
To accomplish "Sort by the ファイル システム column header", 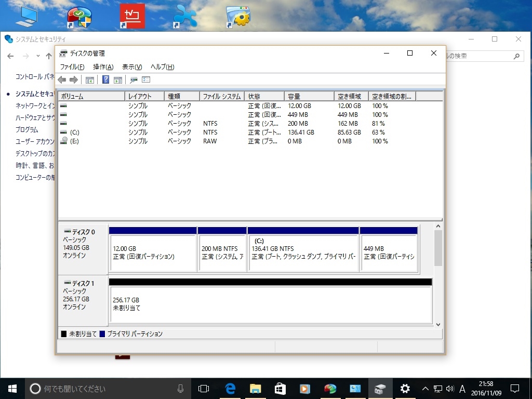I will pyautogui.click(x=222, y=97).
